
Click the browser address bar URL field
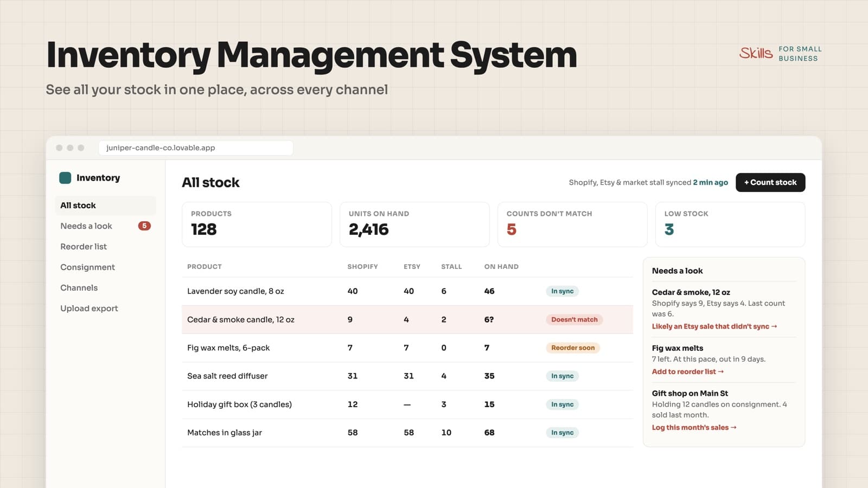(x=196, y=147)
